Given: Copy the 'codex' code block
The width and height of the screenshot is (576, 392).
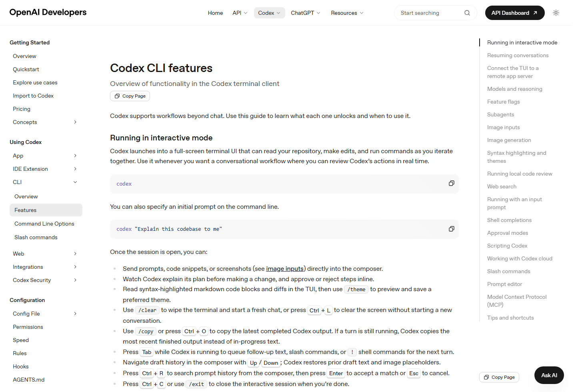Looking at the screenshot, I should click(452, 183).
